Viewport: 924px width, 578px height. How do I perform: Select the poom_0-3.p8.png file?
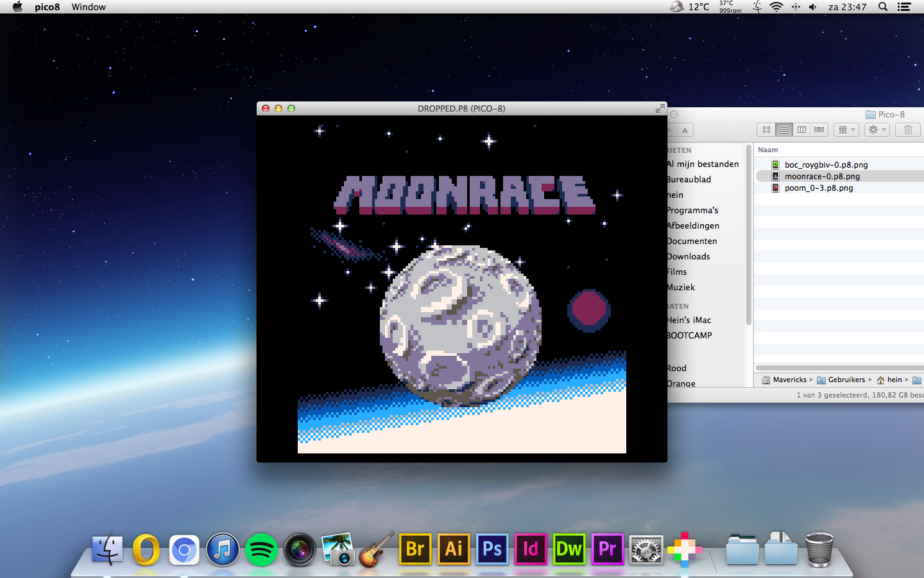point(818,188)
